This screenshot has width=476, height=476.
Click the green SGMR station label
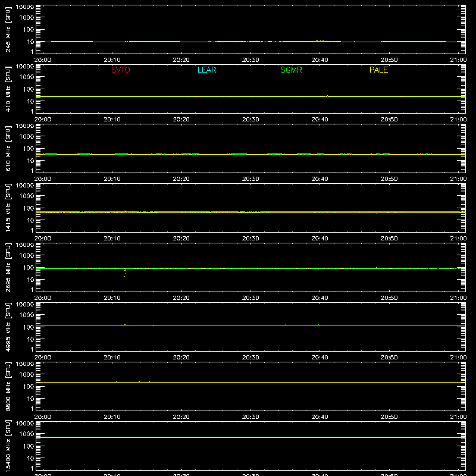tap(291, 70)
